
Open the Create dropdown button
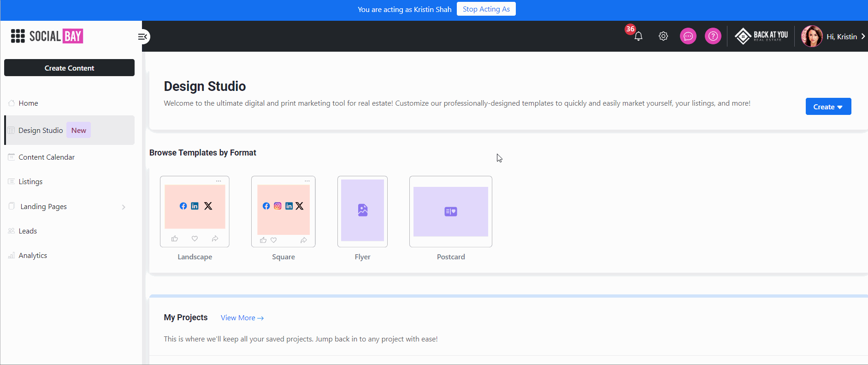[x=828, y=107]
